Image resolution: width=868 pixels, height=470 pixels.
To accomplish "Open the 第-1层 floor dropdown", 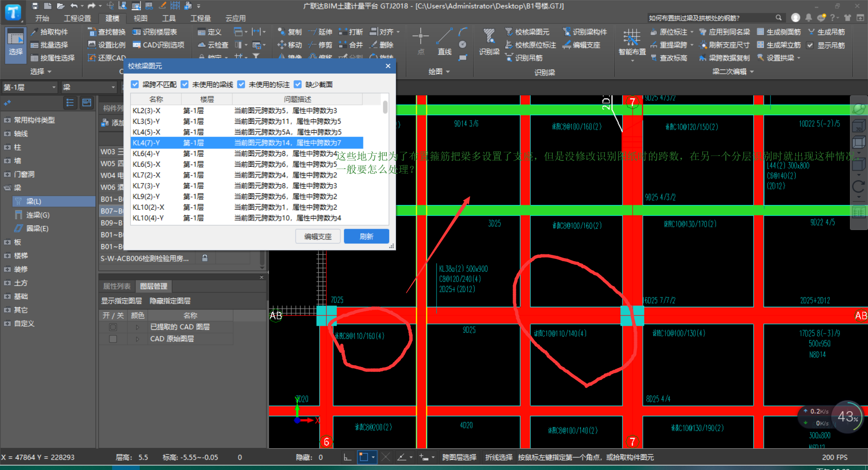I will [29, 87].
